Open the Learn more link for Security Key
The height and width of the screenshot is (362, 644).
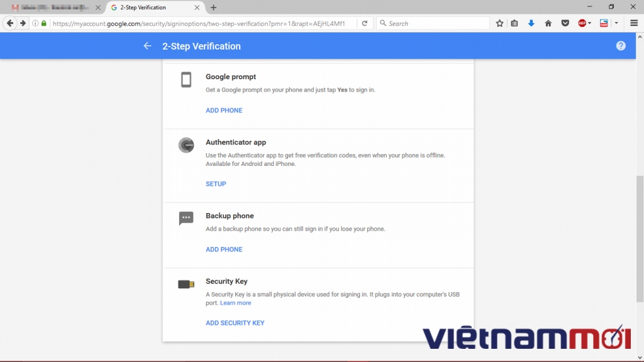pos(235,303)
